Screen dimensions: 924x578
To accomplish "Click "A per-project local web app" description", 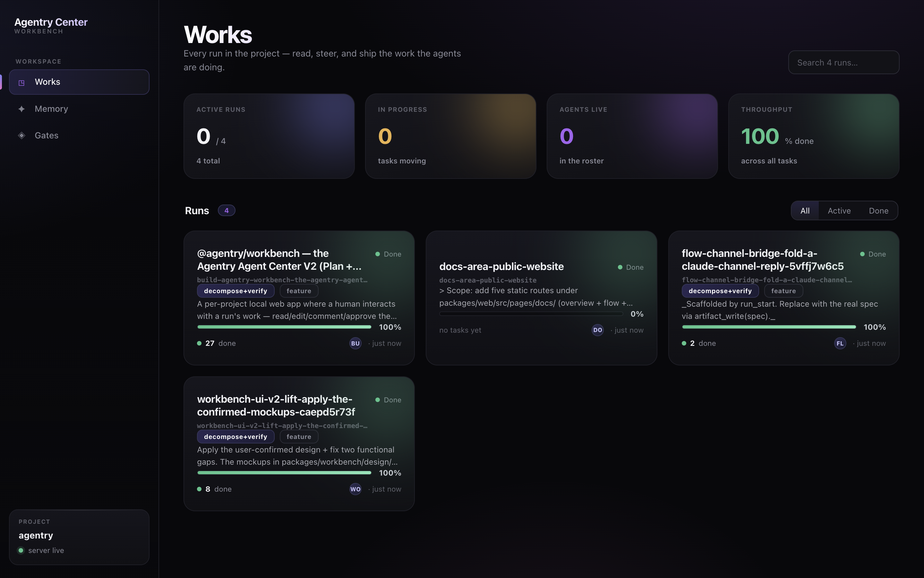I will (297, 310).
